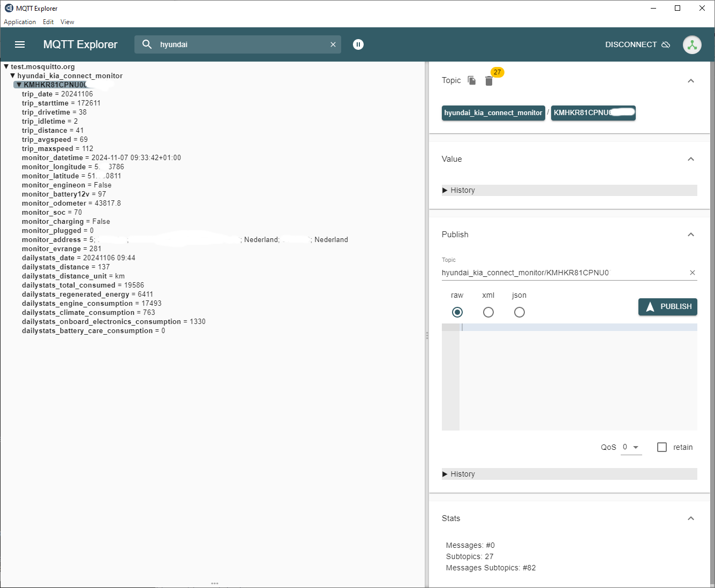The height and width of the screenshot is (588, 715).
Task: Click the KMHKR81CPNU0 topic chip
Action: (x=593, y=113)
